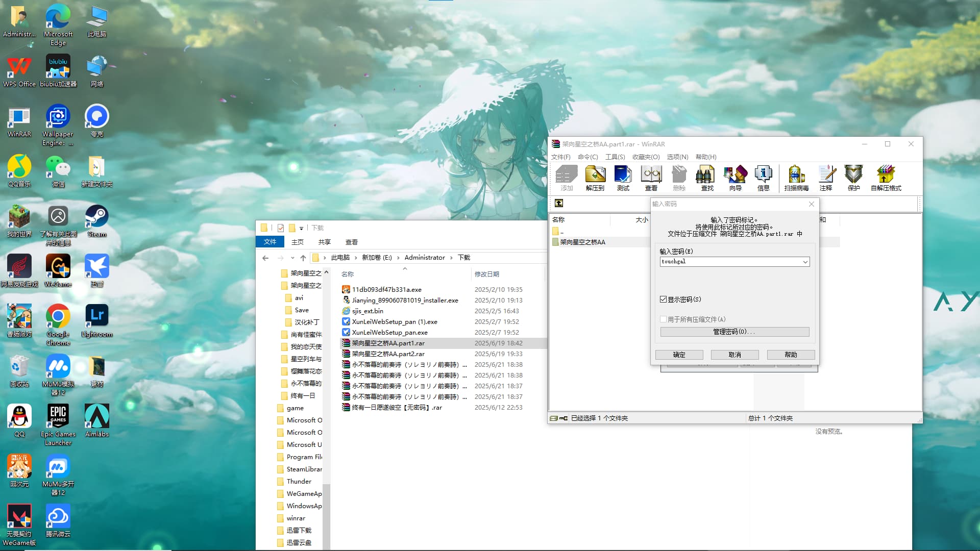Open the Aimlabs desktop icon
Image resolution: width=980 pixels, height=551 pixels.
97,421
